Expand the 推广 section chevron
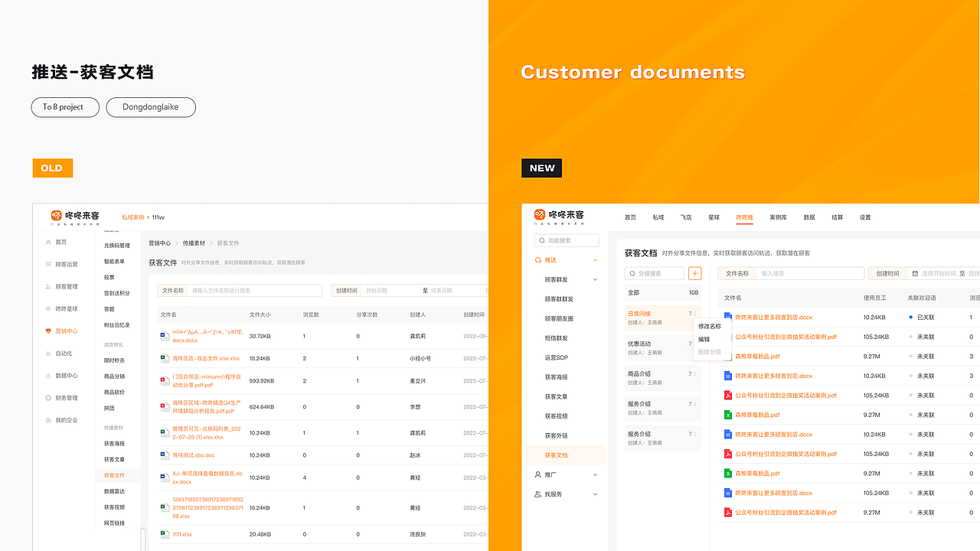 pyautogui.click(x=596, y=474)
